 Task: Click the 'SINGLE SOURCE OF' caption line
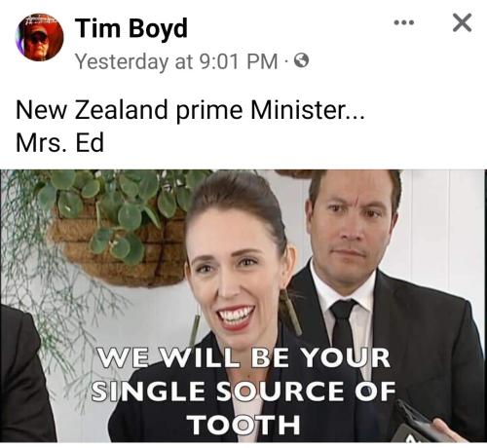(243, 391)
